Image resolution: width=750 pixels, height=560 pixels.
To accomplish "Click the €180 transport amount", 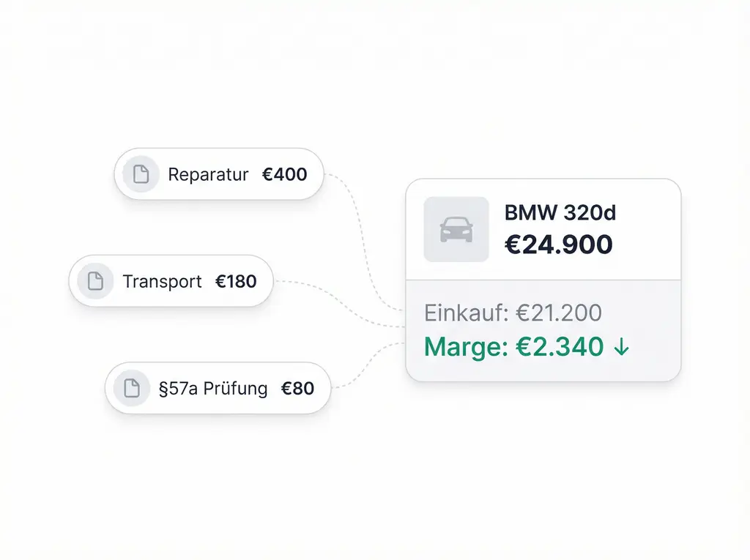I will [236, 282].
